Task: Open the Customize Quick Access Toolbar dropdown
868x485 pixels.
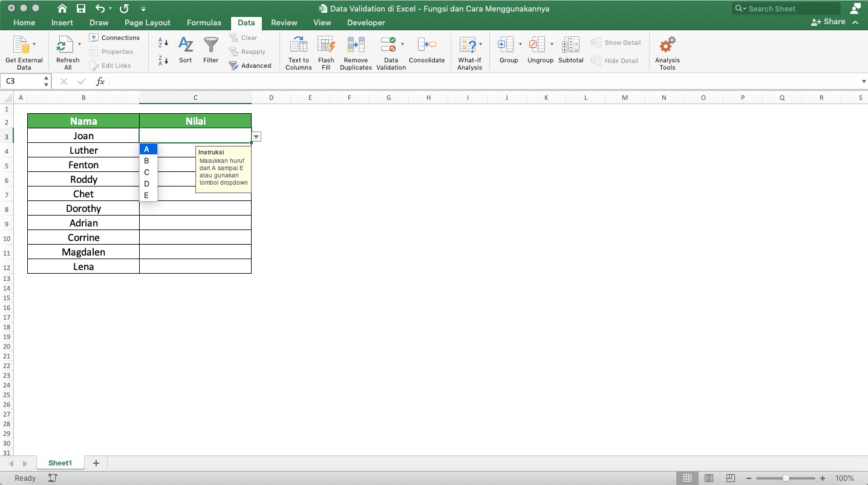Action: [x=143, y=9]
